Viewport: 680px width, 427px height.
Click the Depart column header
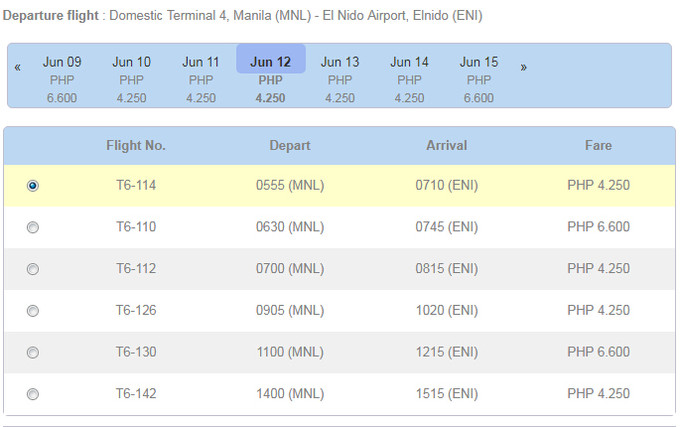(x=290, y=146)
